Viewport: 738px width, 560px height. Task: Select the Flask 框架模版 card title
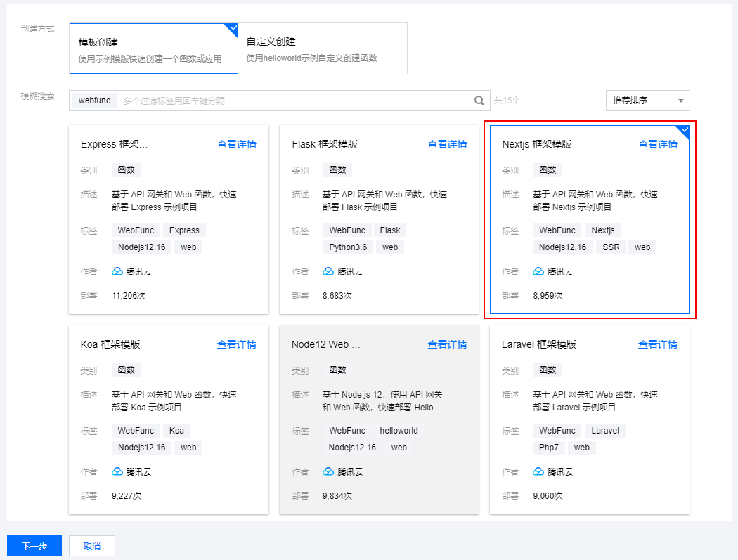click(x=325, y=144)
